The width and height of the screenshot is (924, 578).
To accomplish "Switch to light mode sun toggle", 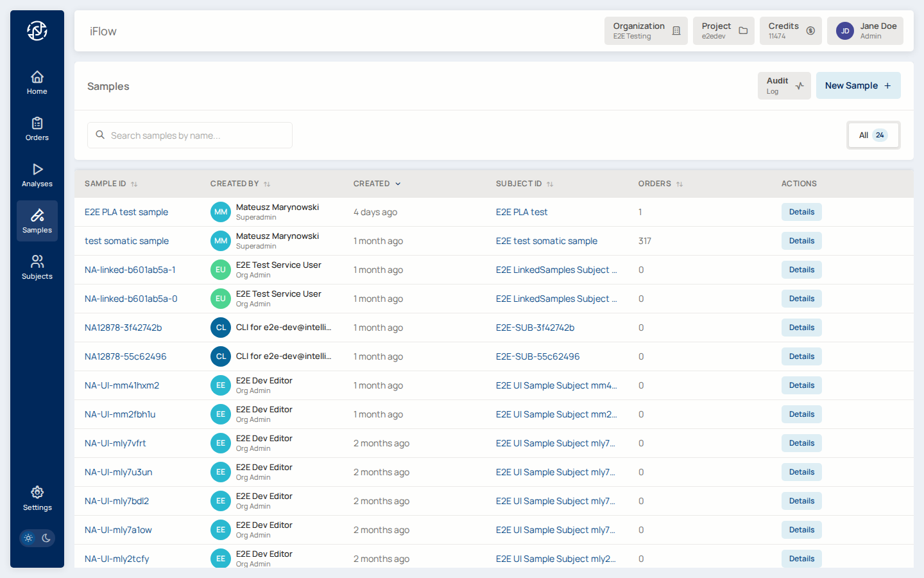I will [x=28, y=538].
